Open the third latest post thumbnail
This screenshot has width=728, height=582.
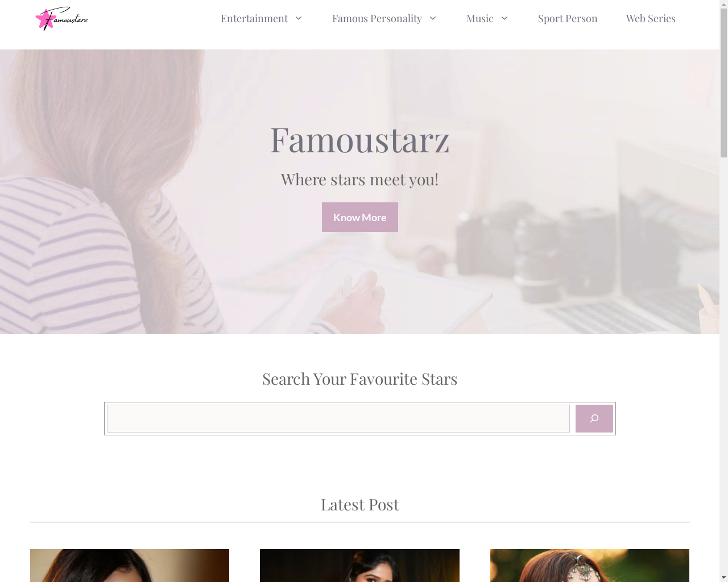[x=590, y=566]
